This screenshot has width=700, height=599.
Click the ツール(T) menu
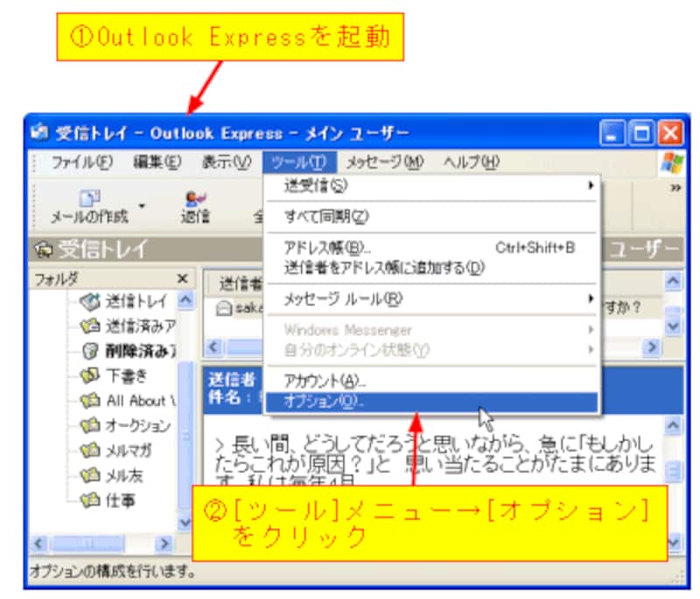click(x=299, y=162)
